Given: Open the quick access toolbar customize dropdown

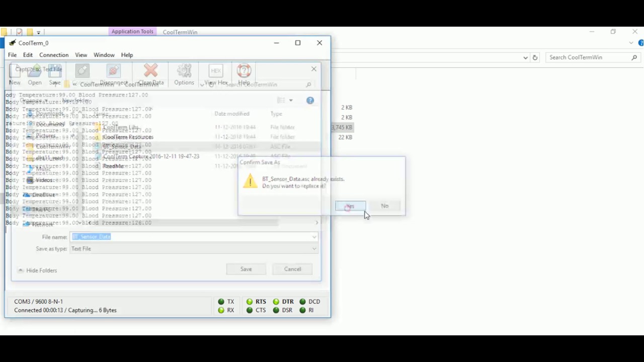Looking at the screenshot, I should (x=38, y=33).
